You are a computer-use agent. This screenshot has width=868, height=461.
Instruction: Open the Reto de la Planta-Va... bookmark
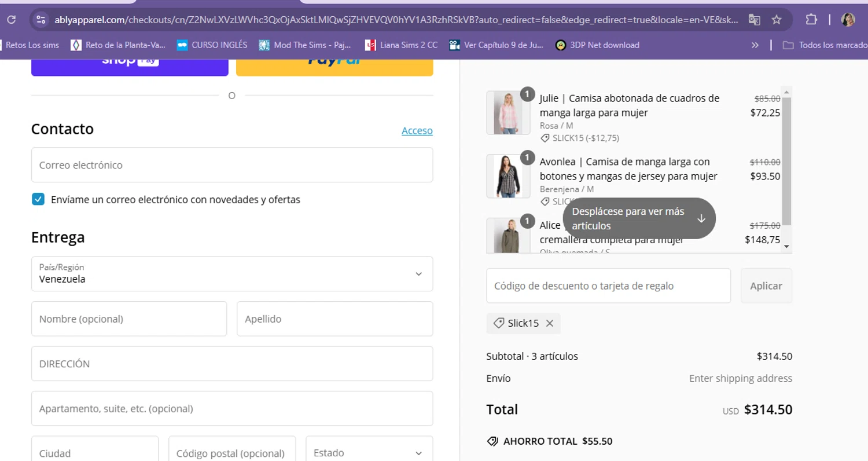point(118,45)
